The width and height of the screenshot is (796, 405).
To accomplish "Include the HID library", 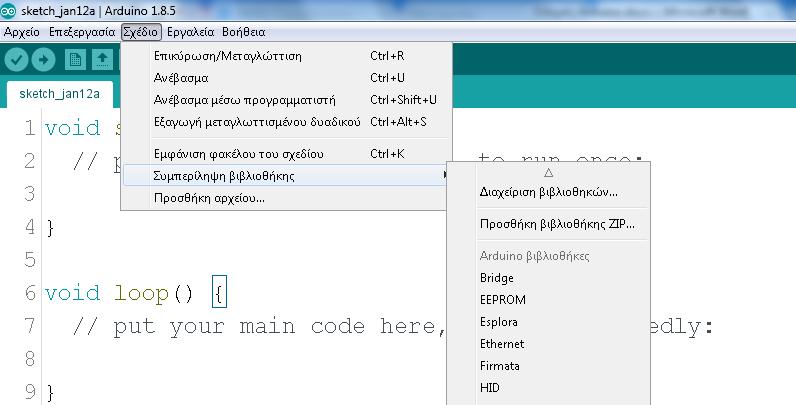I will [x=549, y=388].
